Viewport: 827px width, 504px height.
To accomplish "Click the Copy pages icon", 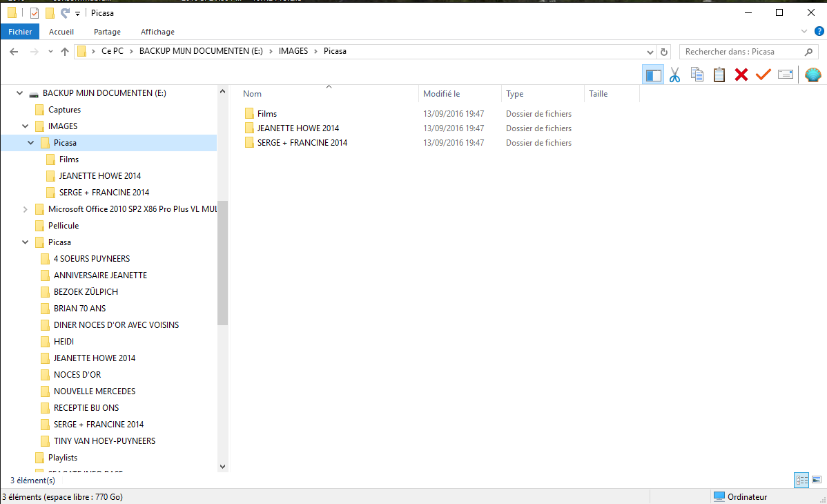I will point(697,75).
